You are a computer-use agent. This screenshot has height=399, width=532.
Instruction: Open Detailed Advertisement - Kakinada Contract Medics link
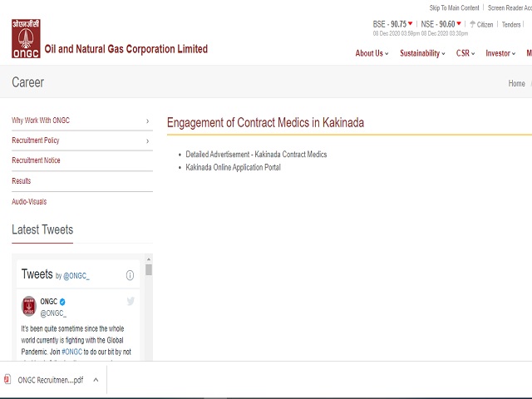pos(256,155)
